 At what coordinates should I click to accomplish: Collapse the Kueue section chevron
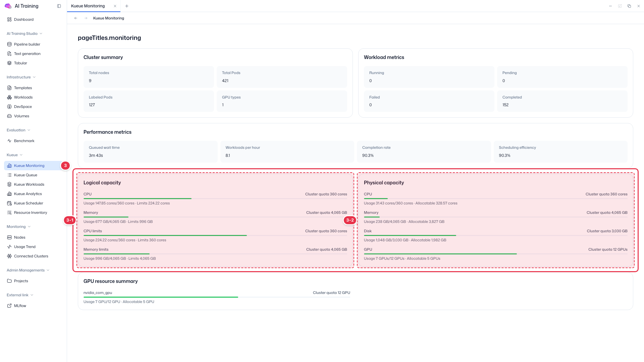[21, 155]
